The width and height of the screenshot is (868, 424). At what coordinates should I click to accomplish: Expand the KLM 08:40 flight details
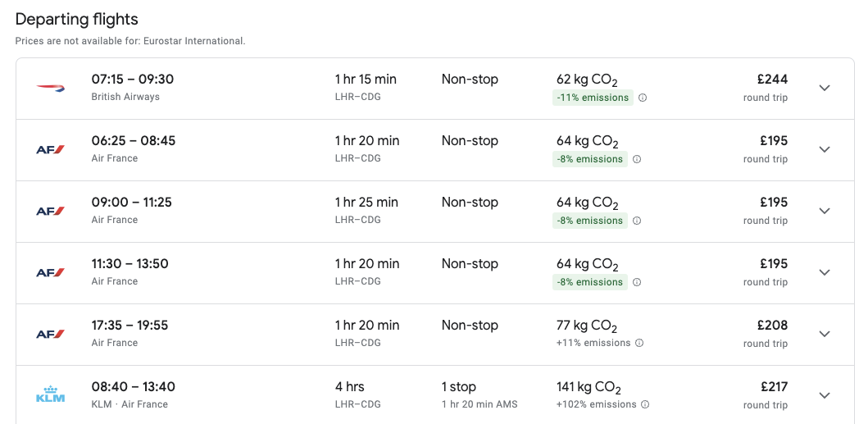[825, 395]
